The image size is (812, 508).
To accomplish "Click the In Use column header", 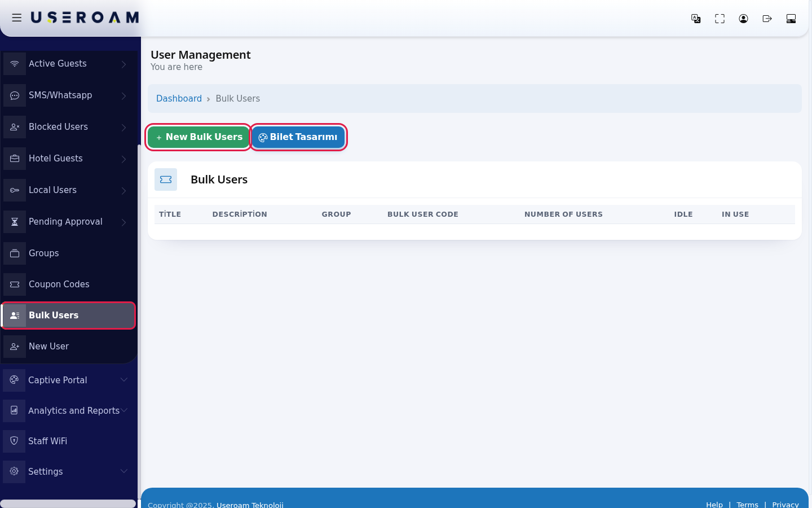I will click(x=735, y=214).
